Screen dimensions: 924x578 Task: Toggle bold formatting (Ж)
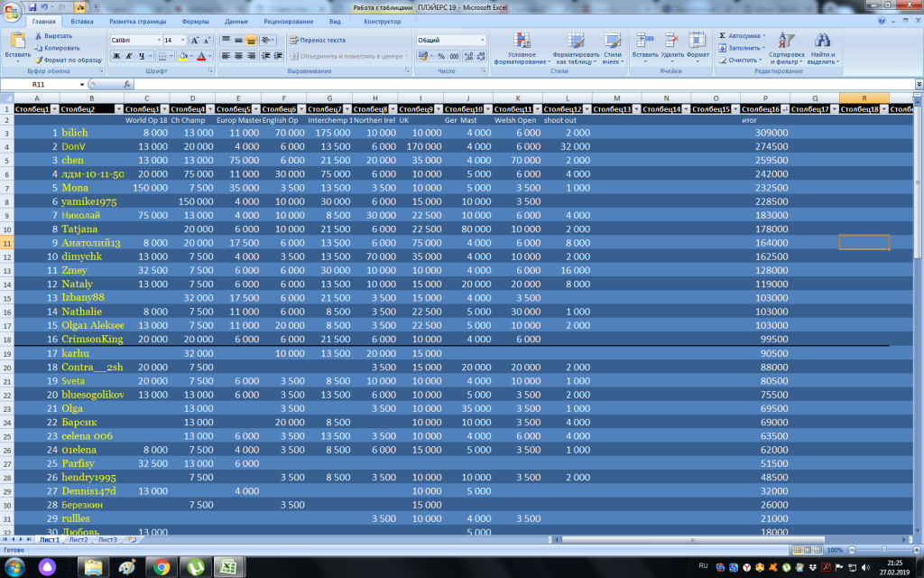[116, 56]
